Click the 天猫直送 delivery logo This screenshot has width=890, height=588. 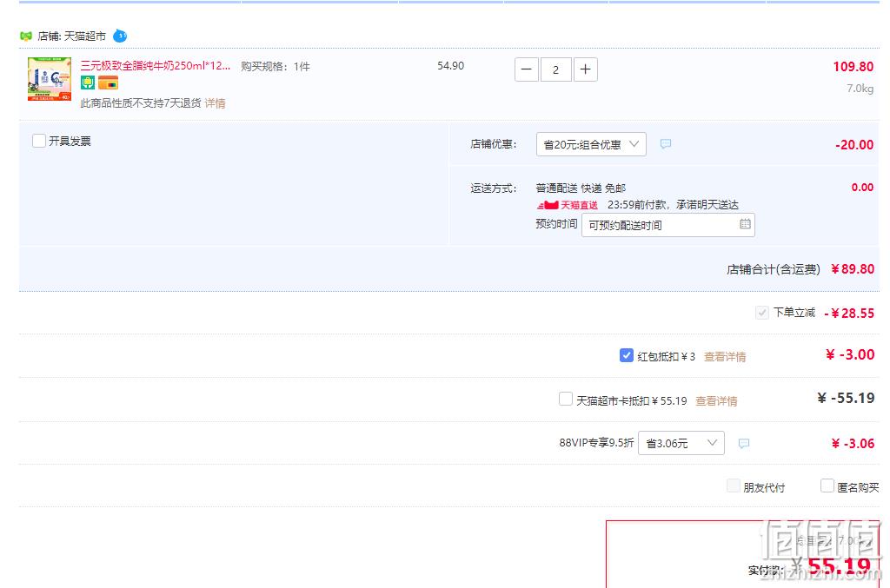[567, 205]
